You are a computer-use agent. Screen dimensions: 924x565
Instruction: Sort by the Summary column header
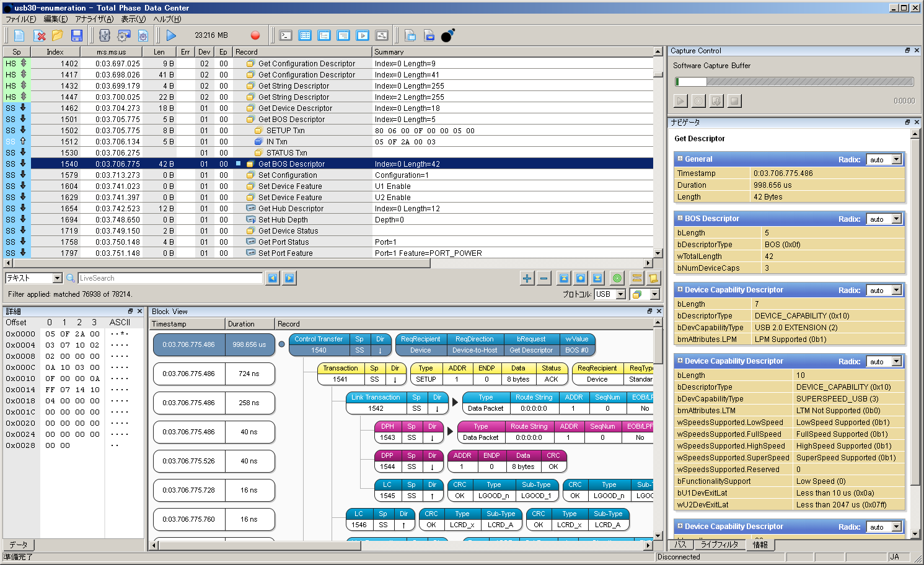[513, 52]
